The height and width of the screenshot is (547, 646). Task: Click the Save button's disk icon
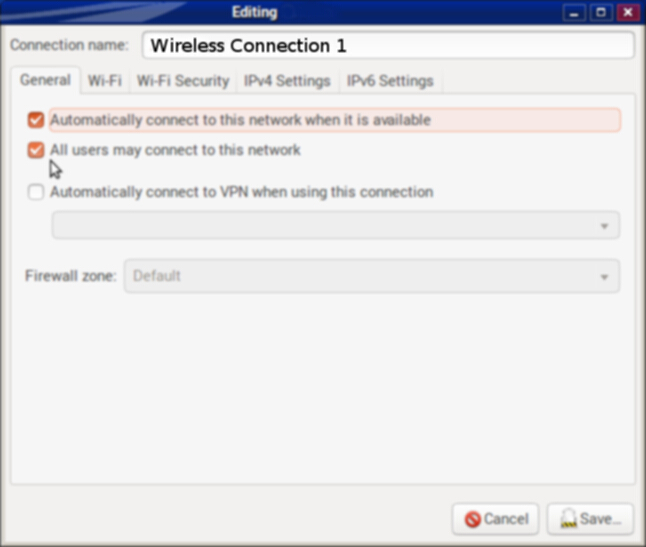pos(568,519)
